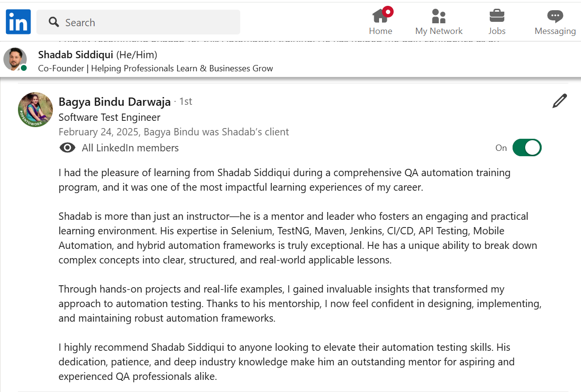The height and width of the screenshot is (392, 581).
Task: Click the Shadab Siddiqui name in header
Action: click(x=75, y=54)
